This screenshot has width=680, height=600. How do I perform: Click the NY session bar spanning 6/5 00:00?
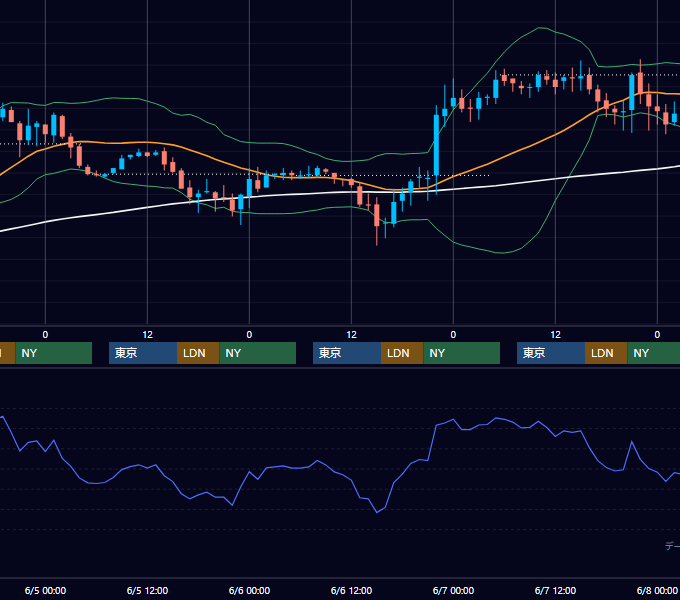click(x=53, y=353)
